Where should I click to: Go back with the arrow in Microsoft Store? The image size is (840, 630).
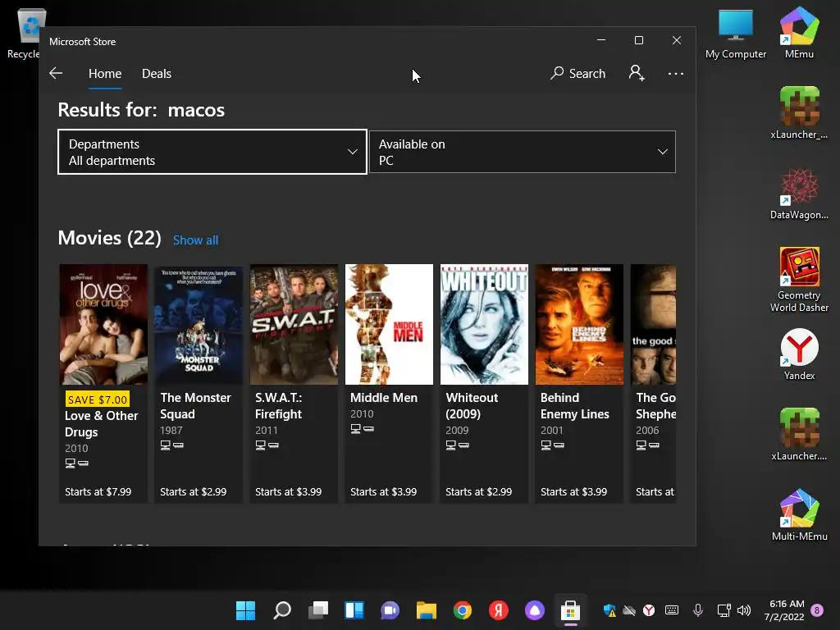pos(56,73)
